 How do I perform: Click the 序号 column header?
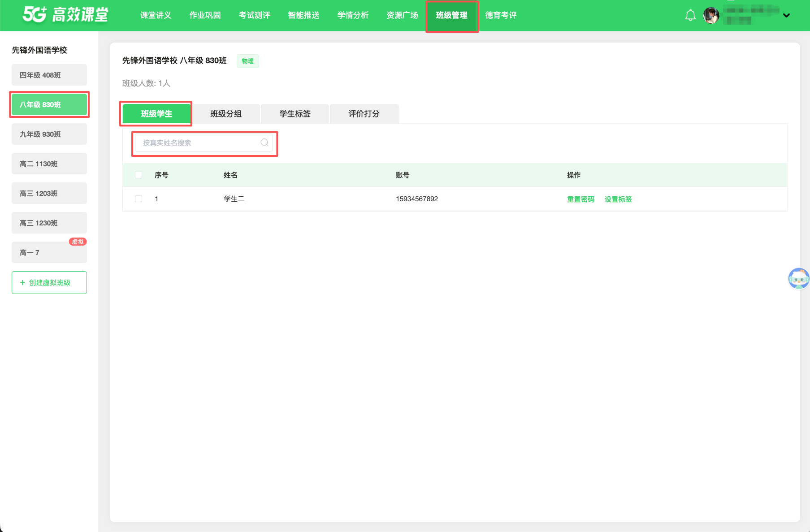(161, 175)
